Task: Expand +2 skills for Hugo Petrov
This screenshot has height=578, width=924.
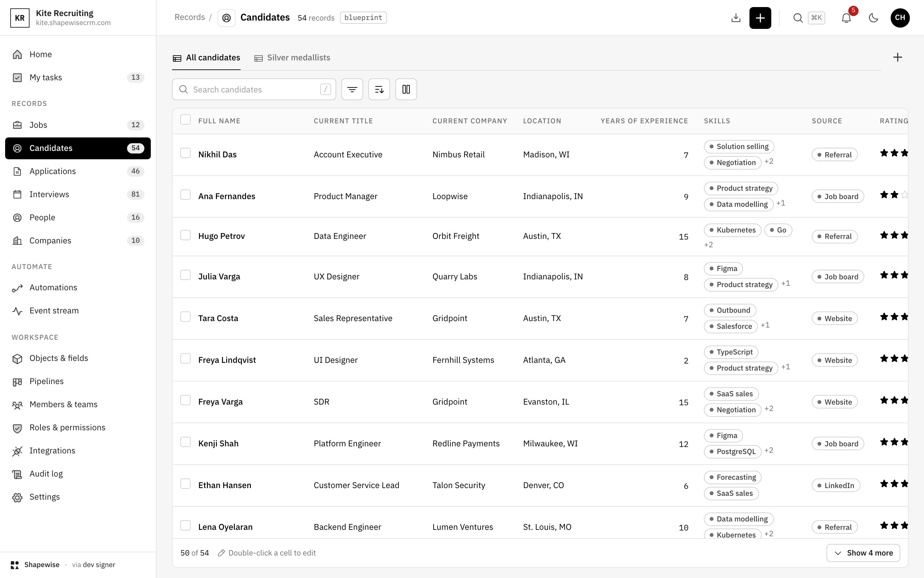Action: click(708, 245)
